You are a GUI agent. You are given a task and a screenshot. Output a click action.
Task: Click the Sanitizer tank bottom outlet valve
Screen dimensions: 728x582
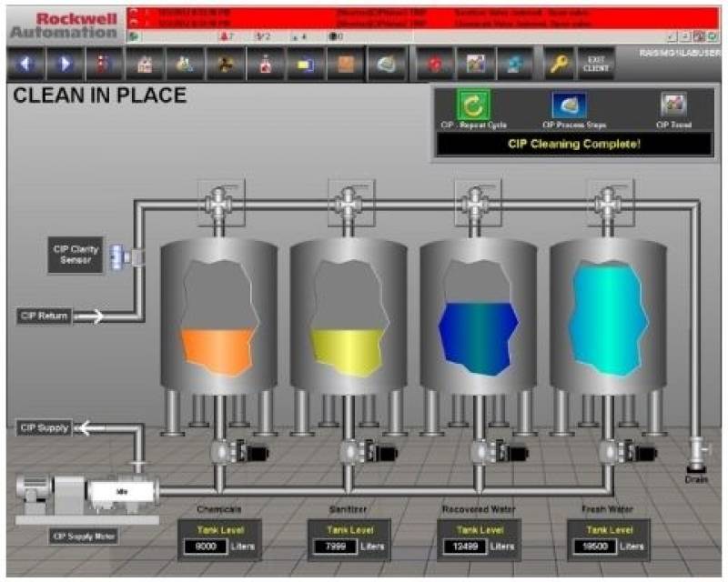(x=367, y=451)
